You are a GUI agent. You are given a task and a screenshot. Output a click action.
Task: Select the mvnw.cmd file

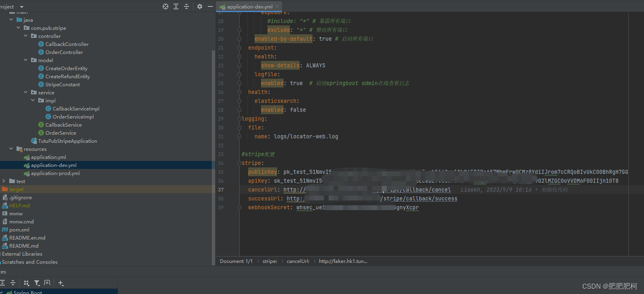21,221
